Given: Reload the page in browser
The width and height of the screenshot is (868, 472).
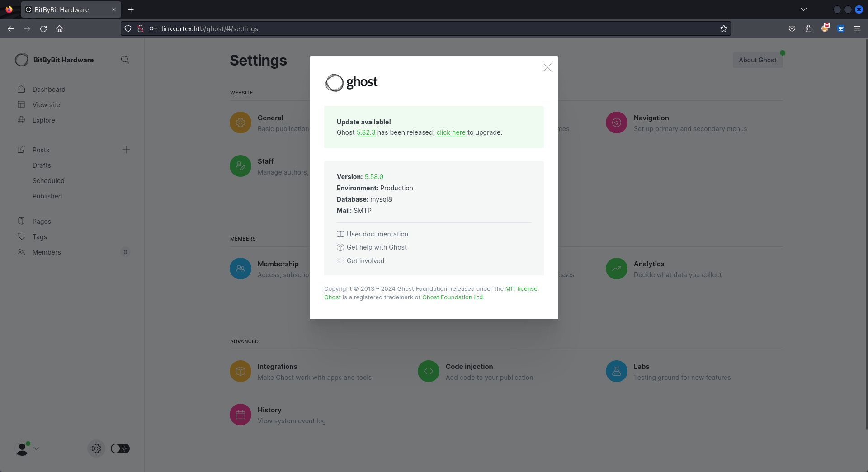Looking at the screenshot, I should pos(43,28).
